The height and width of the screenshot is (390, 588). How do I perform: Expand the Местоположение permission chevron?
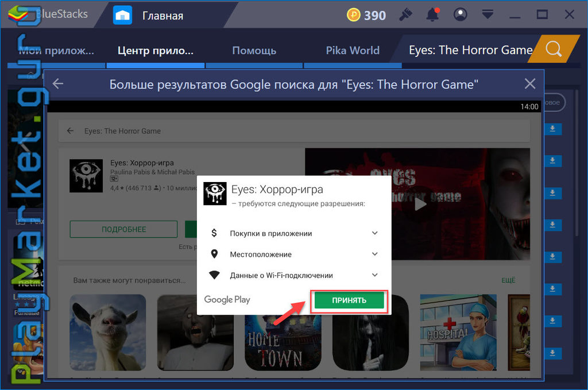[x=374, y=254]
